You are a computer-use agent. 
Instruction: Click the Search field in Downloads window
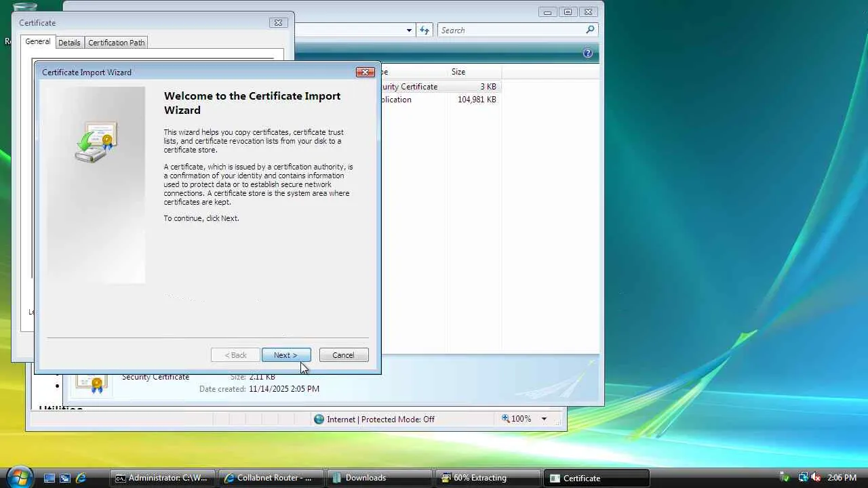[x=511, y=30]
